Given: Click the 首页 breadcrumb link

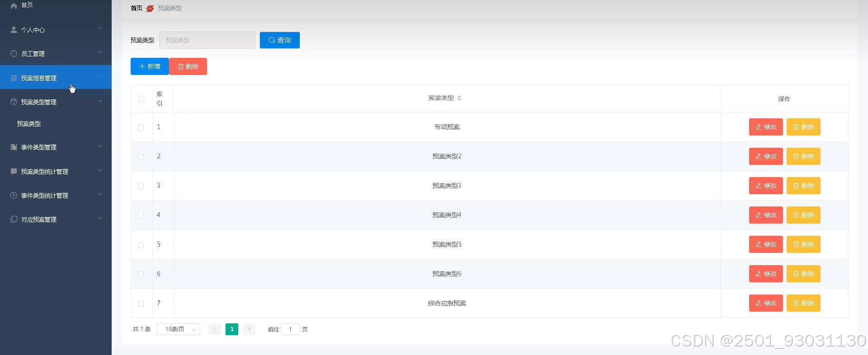Looking at the screenshot, I should click(x=137, y=8).
